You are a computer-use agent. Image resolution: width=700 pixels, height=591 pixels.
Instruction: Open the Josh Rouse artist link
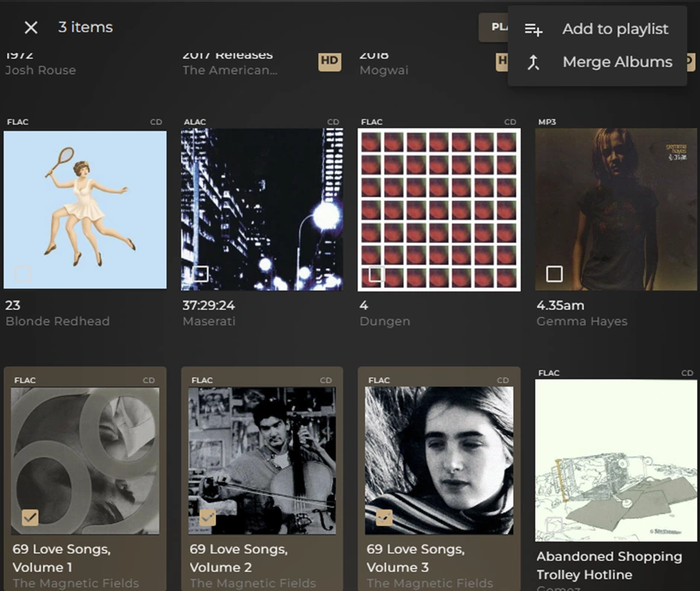[40, 70]
